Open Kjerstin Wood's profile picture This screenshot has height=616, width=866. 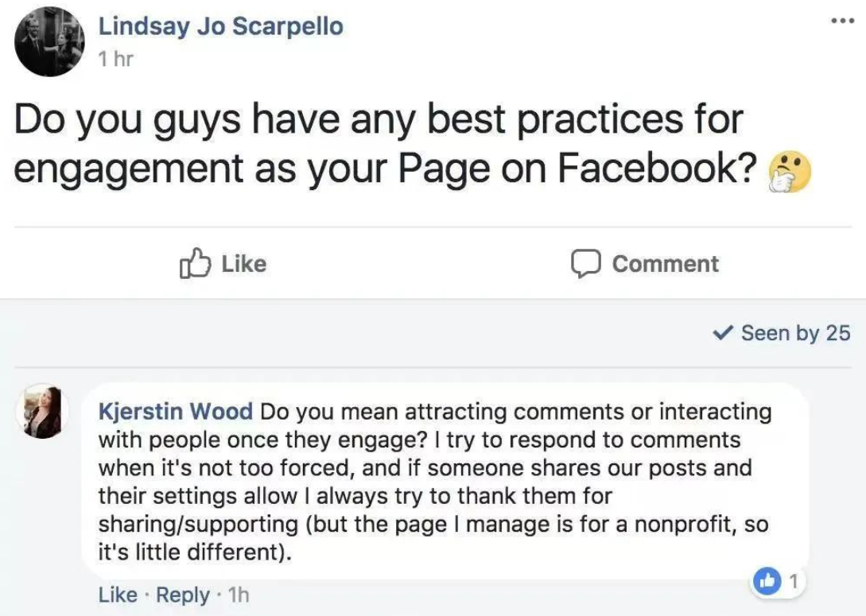42,411
